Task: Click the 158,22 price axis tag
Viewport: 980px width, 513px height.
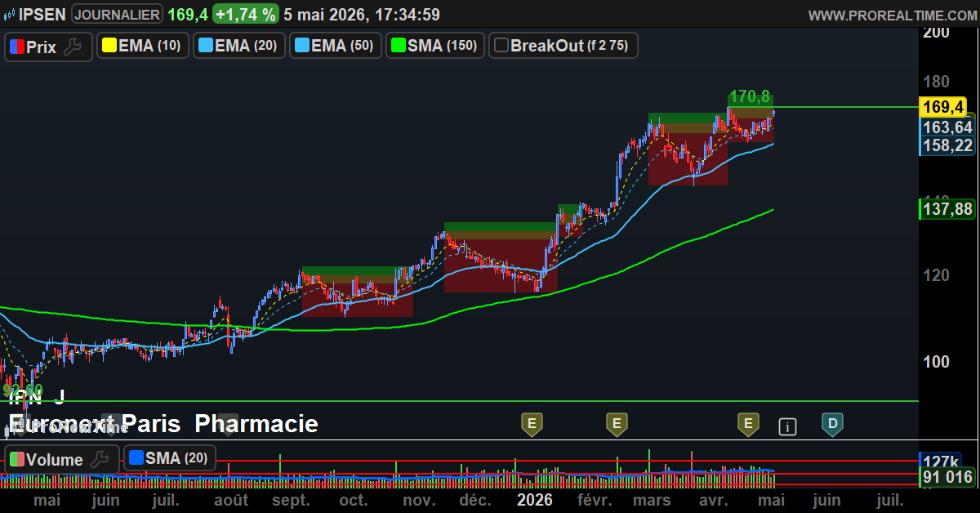Action: [x=947, y=145]
